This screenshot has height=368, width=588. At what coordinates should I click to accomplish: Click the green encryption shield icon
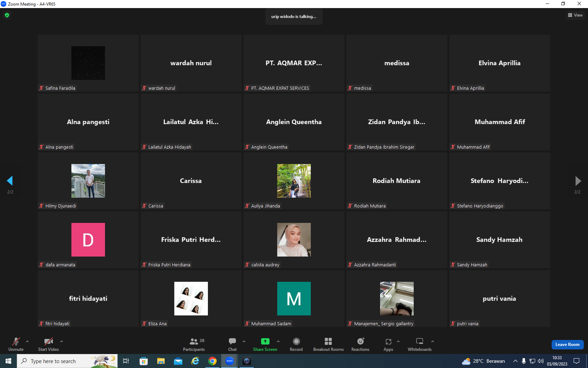pyautogui.click(x=7, y=15)
